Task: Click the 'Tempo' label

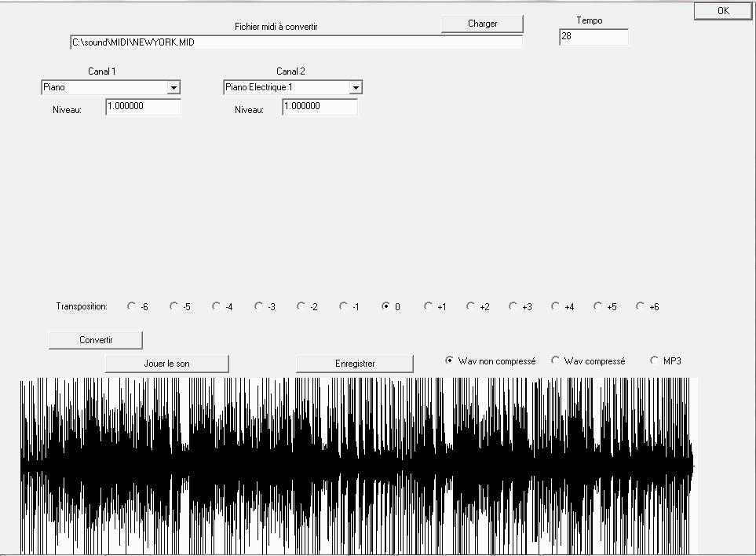Action: (x=590, y=20)
